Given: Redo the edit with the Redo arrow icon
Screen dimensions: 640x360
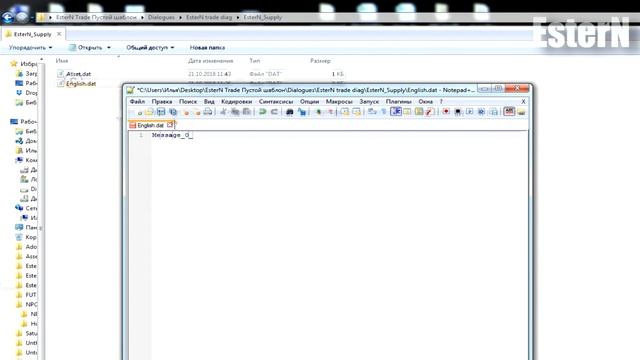Looking at the screenshot, I should coord(274,111).
